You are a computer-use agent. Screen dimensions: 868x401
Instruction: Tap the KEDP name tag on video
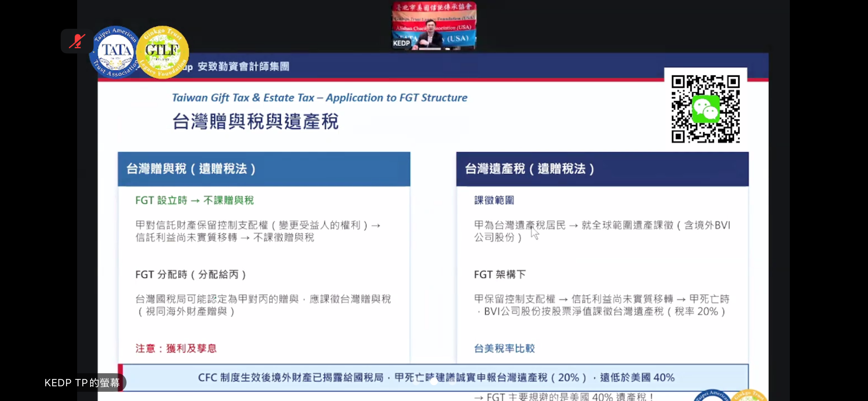tap(401, 43)
